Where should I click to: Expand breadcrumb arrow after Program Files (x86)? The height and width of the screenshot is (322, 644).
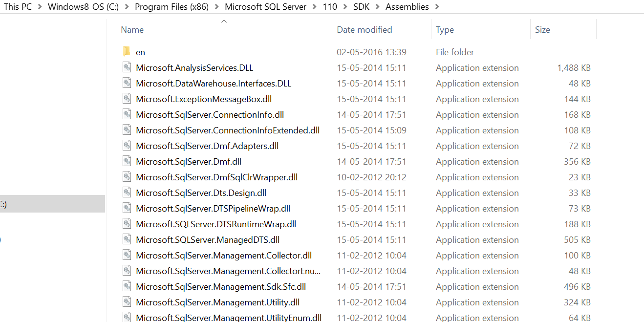click(216, 7)
